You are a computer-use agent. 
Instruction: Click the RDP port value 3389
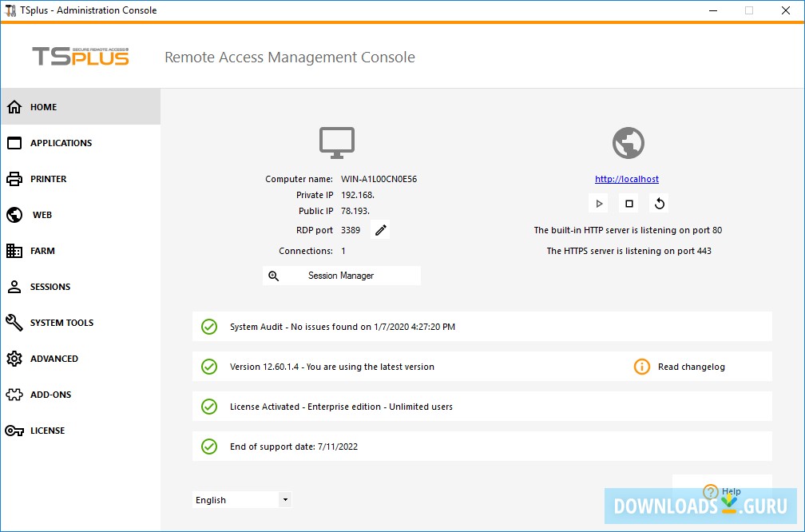pos(351,230)
